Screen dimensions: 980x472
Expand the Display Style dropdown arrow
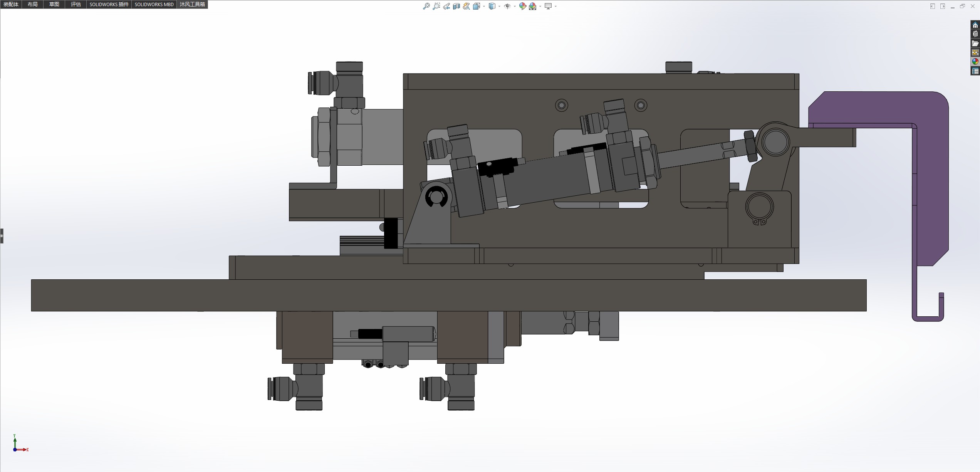point(499,6)
